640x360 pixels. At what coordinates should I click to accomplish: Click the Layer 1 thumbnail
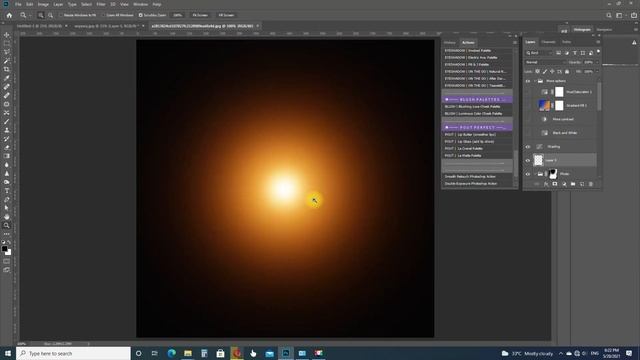[538, 160]
